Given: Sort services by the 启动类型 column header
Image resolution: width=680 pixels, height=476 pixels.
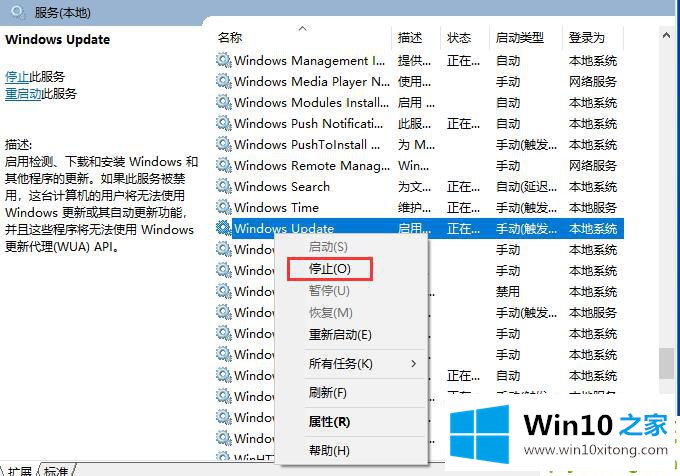Looking at the screenshot, I should tap(519, 38).
